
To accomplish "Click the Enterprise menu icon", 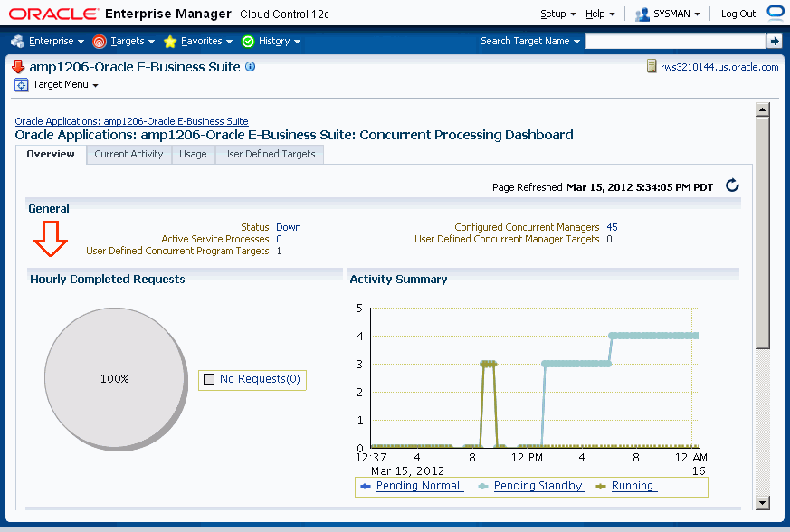I will tap(17, 42).
